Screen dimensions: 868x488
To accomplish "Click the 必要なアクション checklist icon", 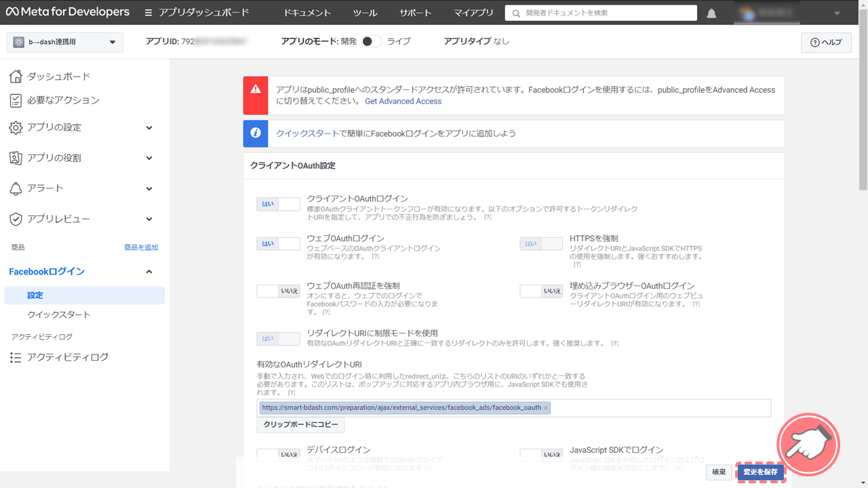I will click(16, 100).
